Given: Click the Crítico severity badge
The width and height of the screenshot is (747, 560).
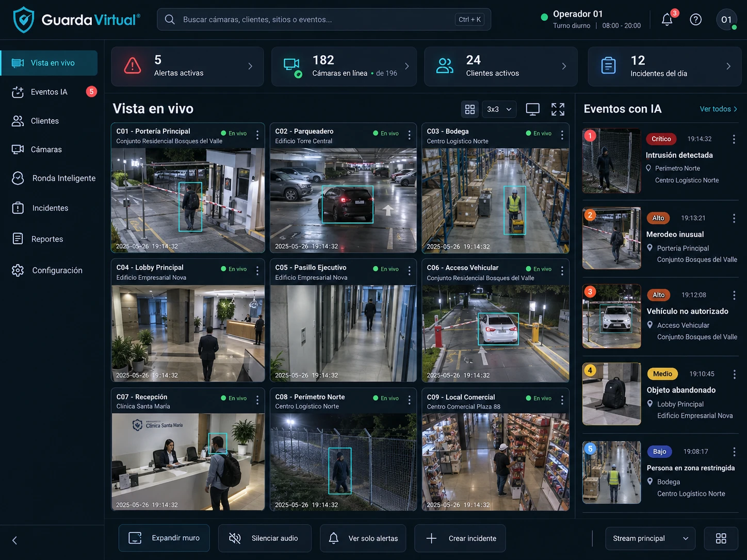Looking at the screenshot, I should coord(661,139).
